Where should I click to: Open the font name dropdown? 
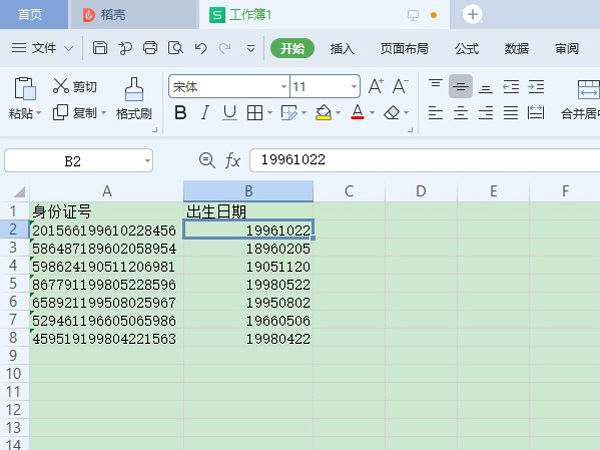281,87
